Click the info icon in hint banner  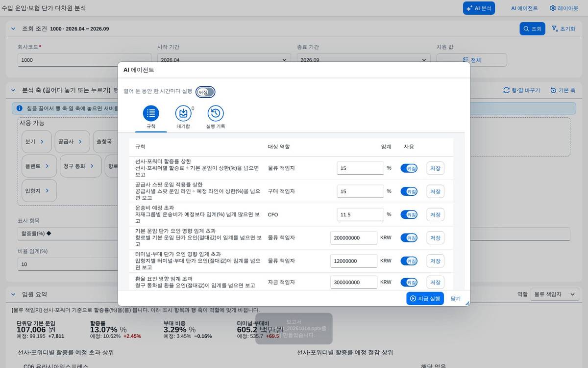pos(20,108)
